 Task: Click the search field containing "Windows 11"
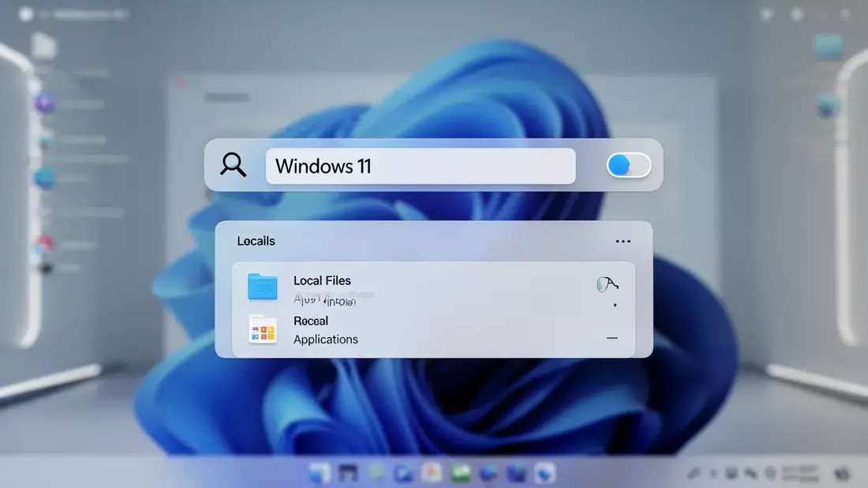pos(420,166)
